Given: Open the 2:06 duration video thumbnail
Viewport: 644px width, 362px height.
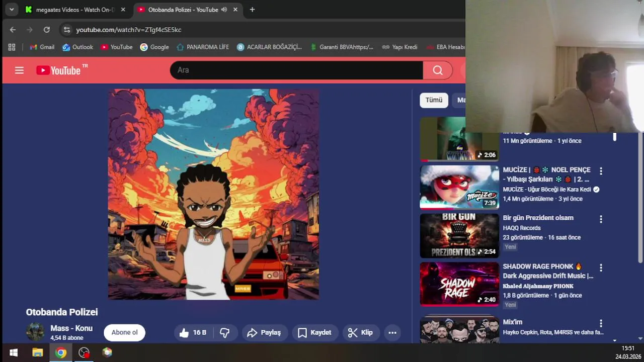Looking at the screenshot, I should 459,139.
